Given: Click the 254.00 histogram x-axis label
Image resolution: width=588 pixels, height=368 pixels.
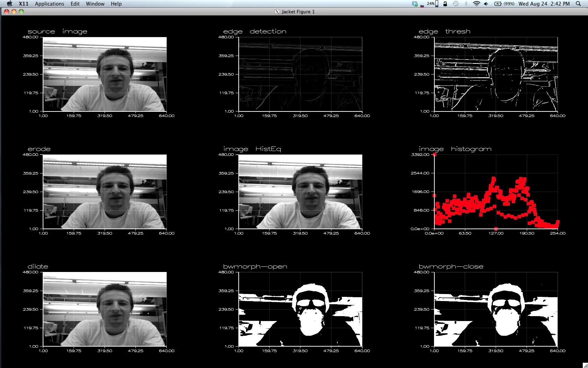Looking at the screenshot, I should [x=558, y=233].
